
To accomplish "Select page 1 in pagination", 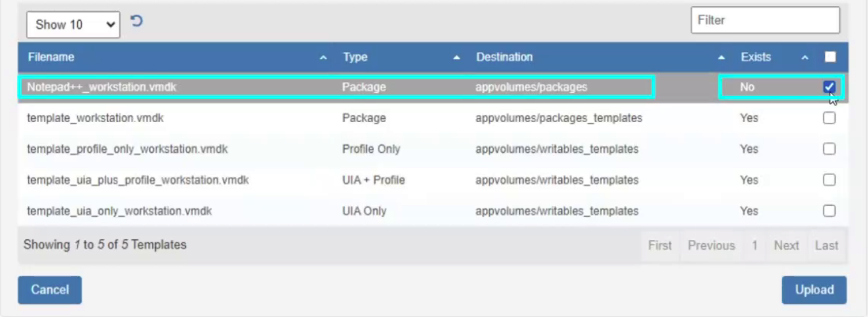I will 754,246.
